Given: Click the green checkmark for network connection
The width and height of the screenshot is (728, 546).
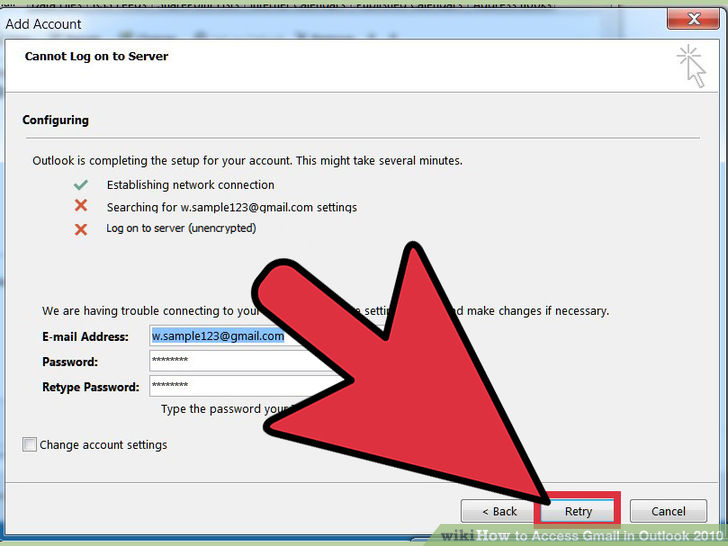Looking at the screenshot, I should click(x=81, y=185).
